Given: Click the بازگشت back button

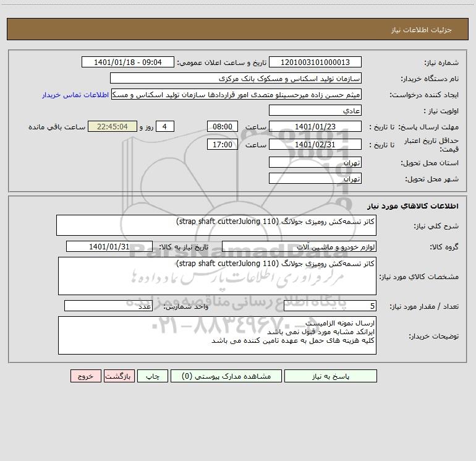Looking at the screenshot, I should [119, 376].
